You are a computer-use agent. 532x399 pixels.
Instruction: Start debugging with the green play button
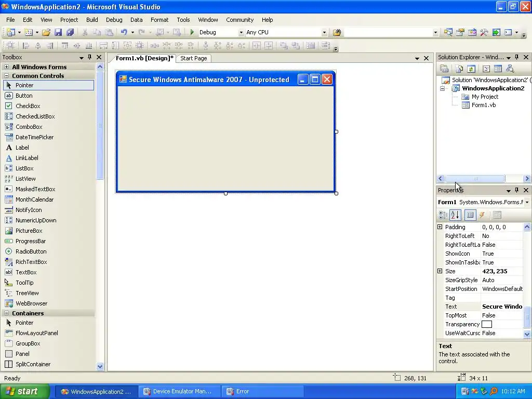click(192, 32)
